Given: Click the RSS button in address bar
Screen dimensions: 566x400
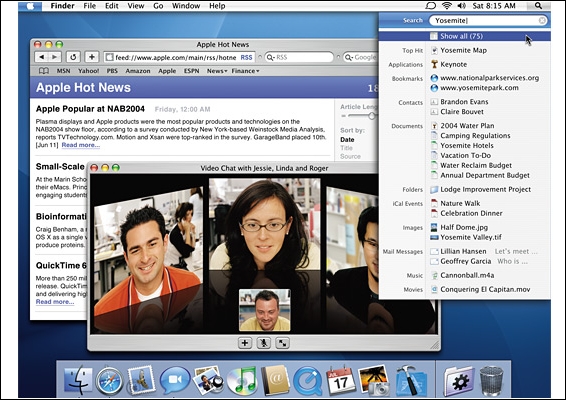Looking at the screenshot, I should click(x=247, y=57).
